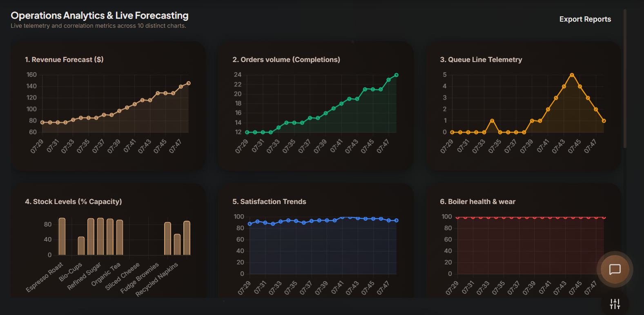Open the chat bubble floating button
This screenshot has height=315, width=644.
(615, 269)
